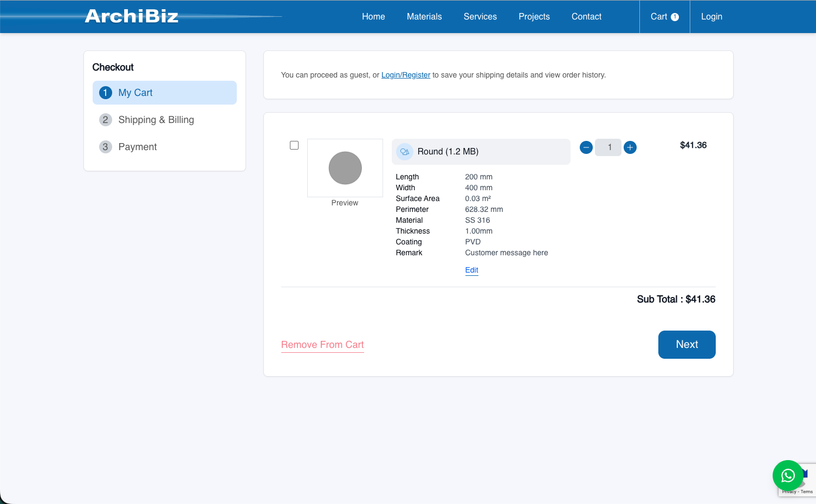Select step 1 My Cart circle
This screenshot has width=816, height=504.
click(x=105, y=93)
